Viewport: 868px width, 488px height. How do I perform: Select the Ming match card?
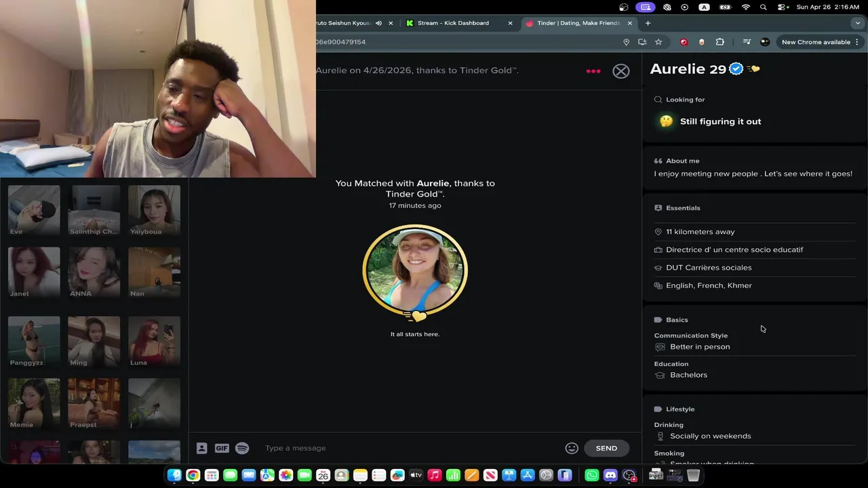94,342
